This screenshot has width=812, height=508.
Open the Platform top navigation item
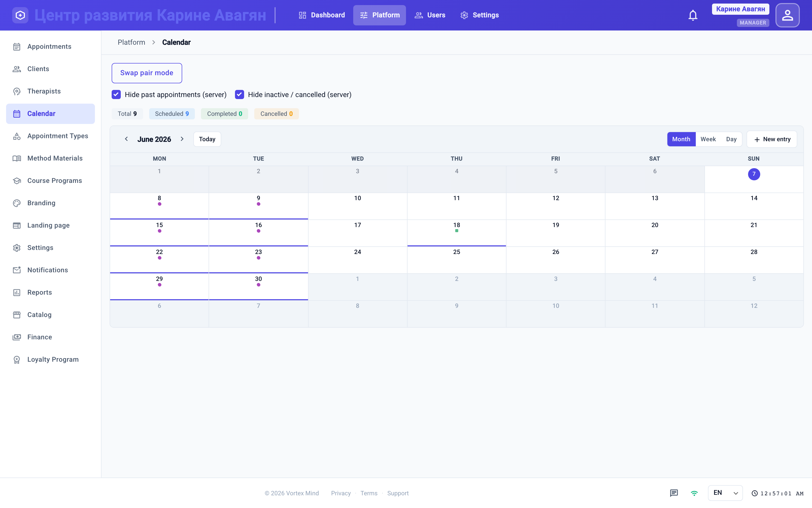pyautogui.click(x=380, y=15)
